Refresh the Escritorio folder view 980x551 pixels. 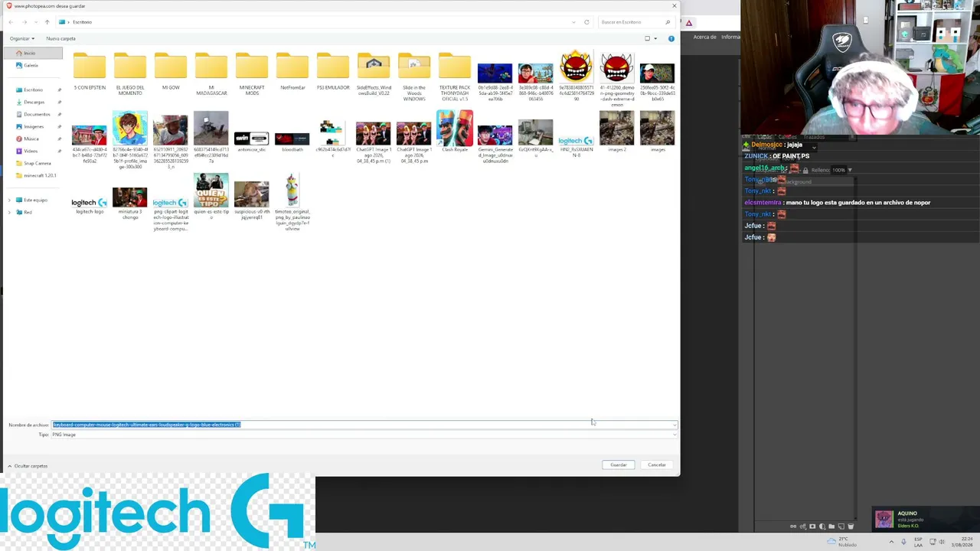(586, 22)
